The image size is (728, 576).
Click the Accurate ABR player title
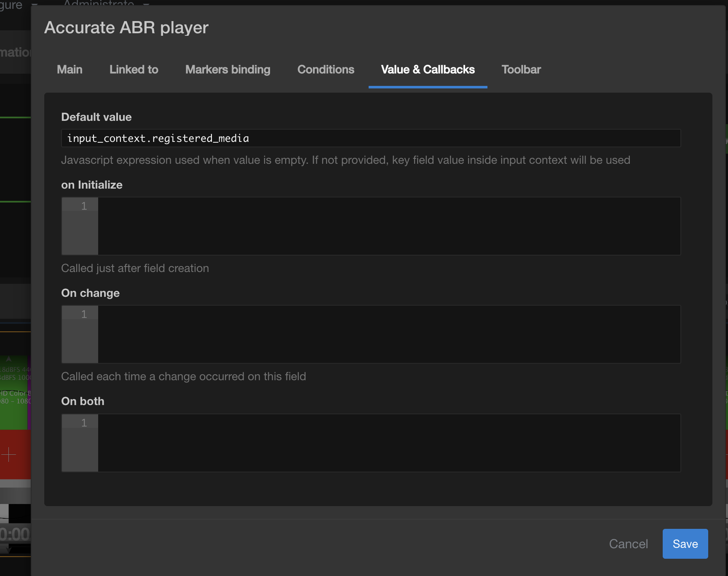[x=126, y=28]
